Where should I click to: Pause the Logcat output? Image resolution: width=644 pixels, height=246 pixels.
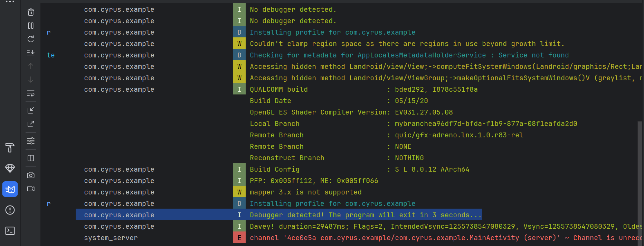(31, 26)
